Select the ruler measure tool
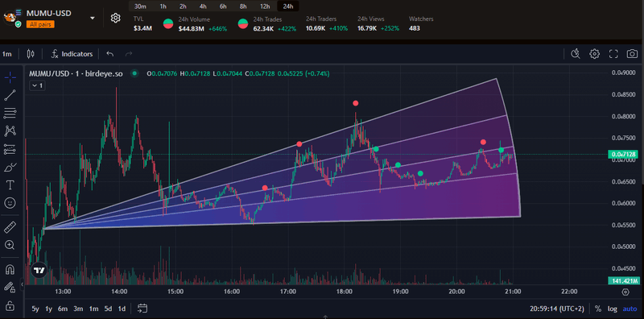This screenshot has height=319, width=644. coord(10,227)
